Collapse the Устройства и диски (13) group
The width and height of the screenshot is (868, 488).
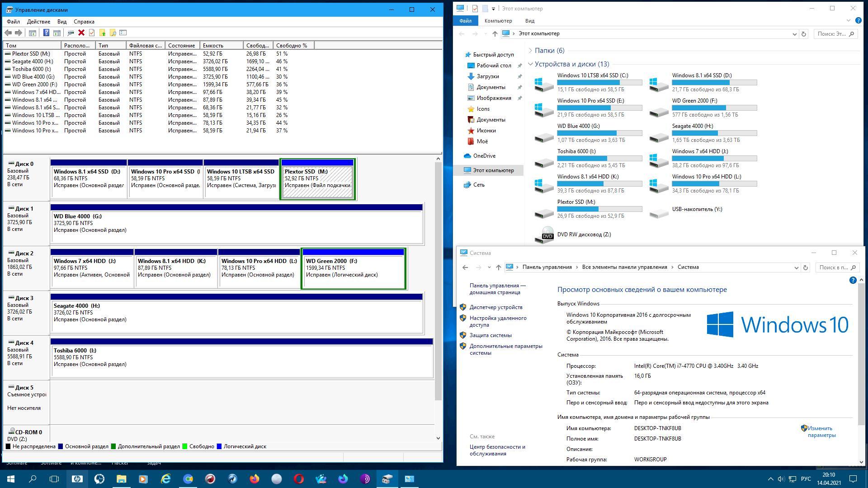(x=530, y=64)
